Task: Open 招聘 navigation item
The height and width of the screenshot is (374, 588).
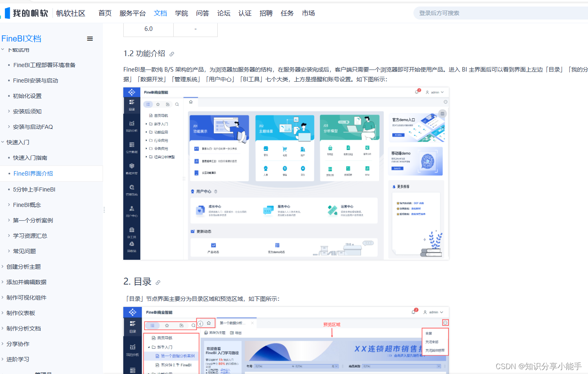Action: pos(266,13)
